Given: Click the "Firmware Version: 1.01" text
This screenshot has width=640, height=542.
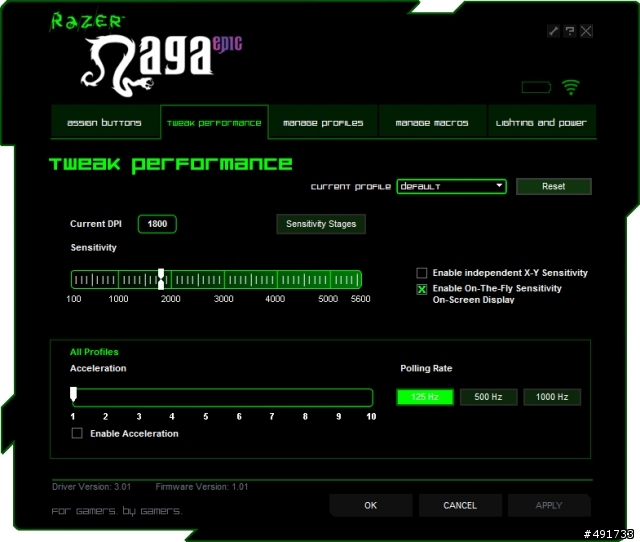Looking at the screenshot, I should pyautogui.click(x=202, y=486).
